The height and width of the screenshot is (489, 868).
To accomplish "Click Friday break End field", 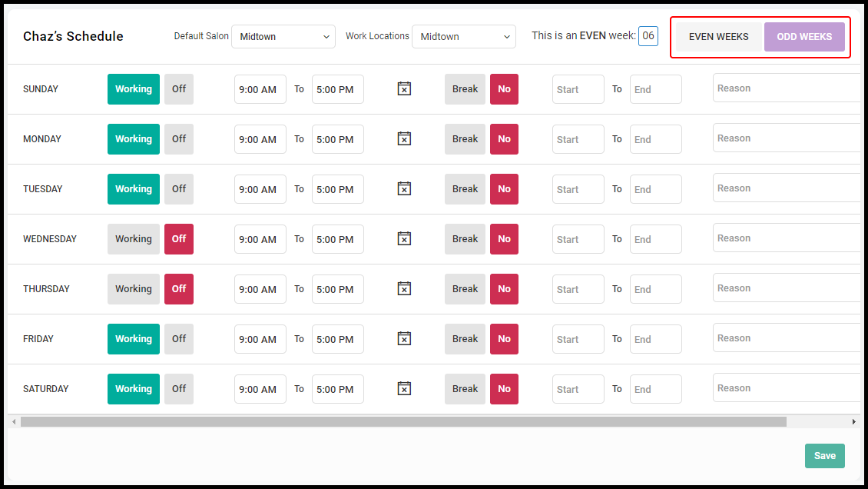I will (656, 339).
